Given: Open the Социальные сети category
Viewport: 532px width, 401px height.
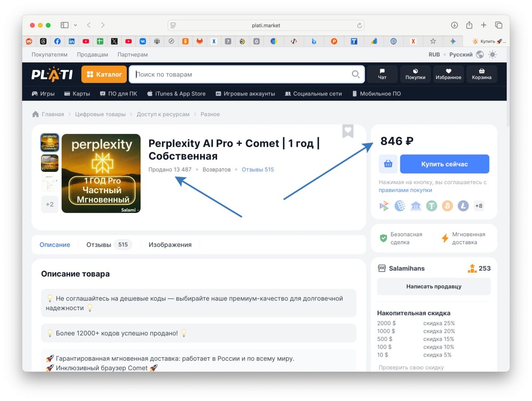Looking at the screenshot, I should (x=313, y=94).
